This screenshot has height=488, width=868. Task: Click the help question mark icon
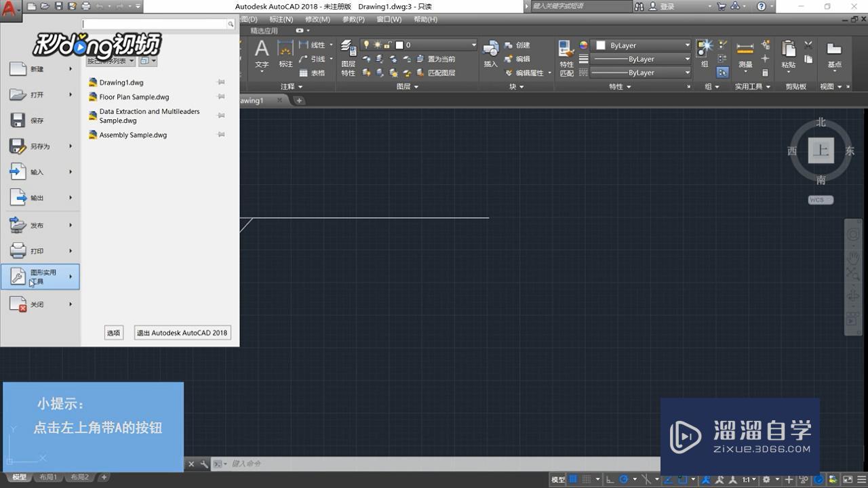(x=761, y=6)
